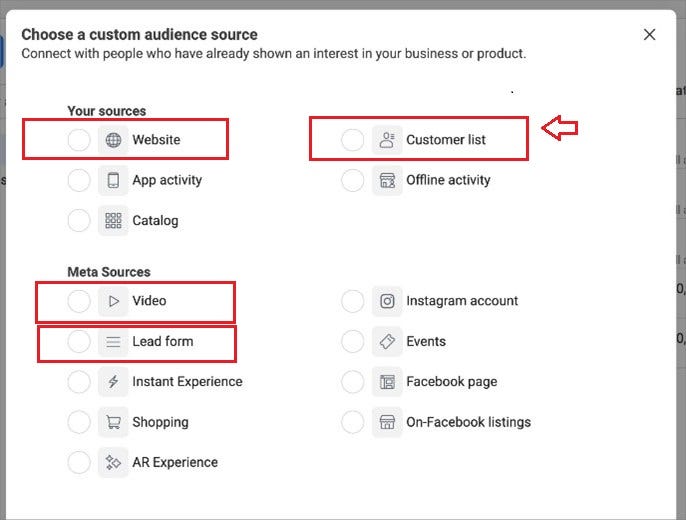Select the Shopping radio button
This screenshot has width=686, height=520.
79,422
